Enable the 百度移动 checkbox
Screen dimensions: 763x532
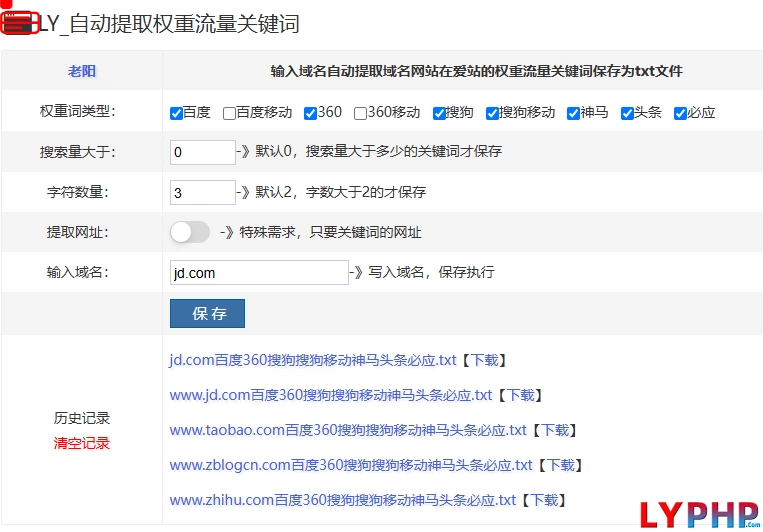pos(230,113)
